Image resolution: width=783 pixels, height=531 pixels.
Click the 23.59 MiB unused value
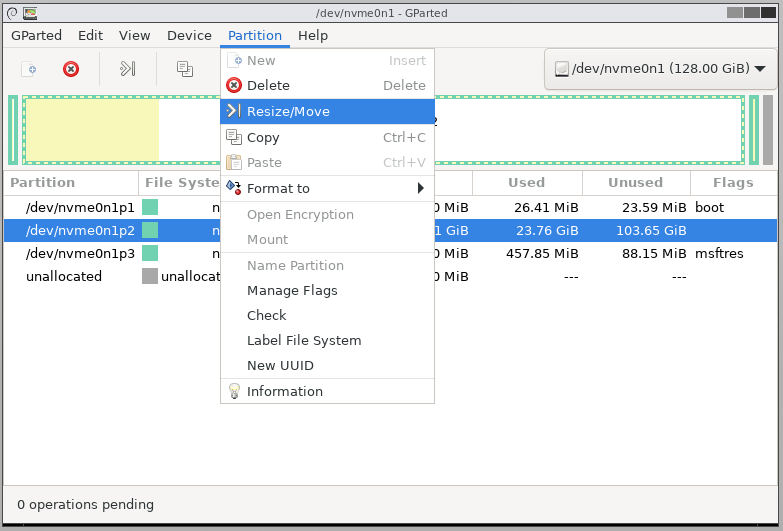click(x=654, y=207)
